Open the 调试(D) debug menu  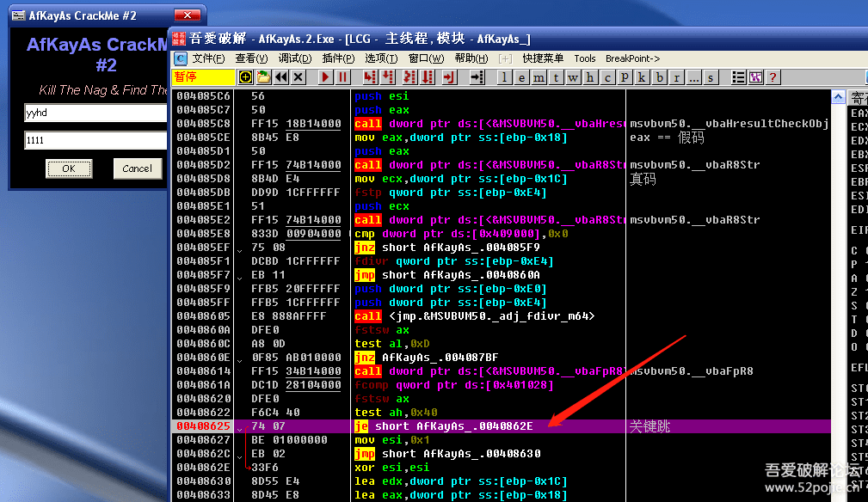pyautogui.click(x=295, y=58)
